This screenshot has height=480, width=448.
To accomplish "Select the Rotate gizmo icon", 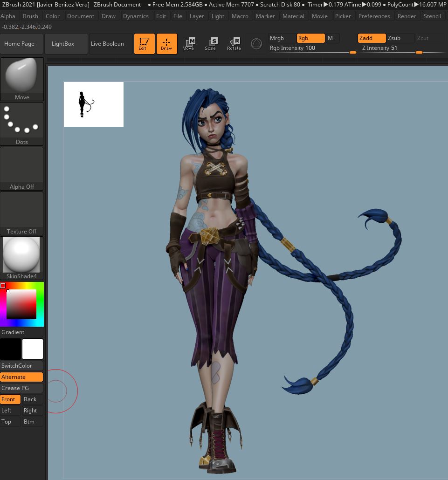I will pos(234,44).
